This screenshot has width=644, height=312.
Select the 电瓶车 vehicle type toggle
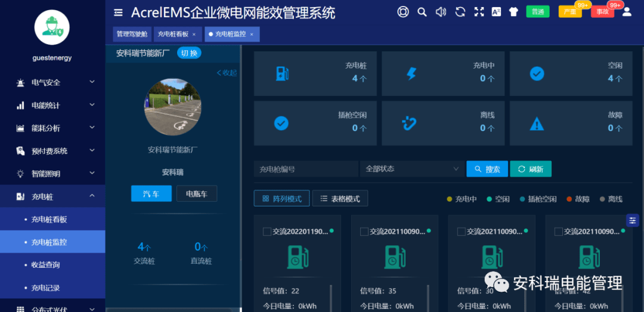point(197,194)
